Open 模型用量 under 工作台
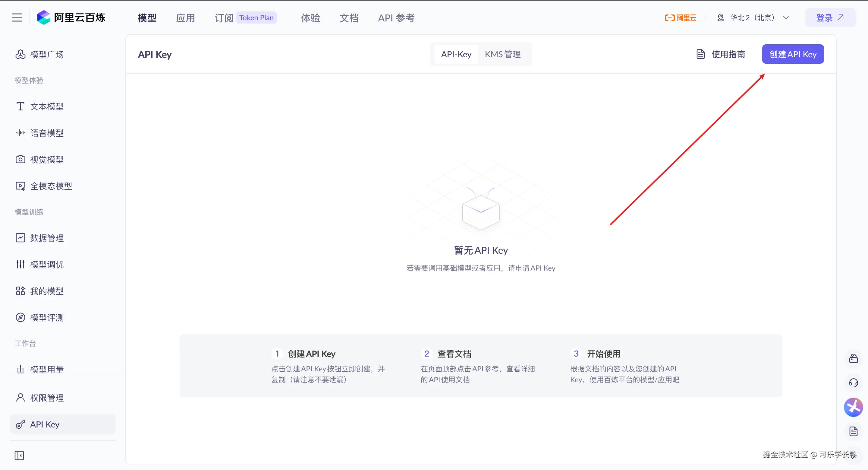This screenshot has height=470, width=868. [47, 369]
